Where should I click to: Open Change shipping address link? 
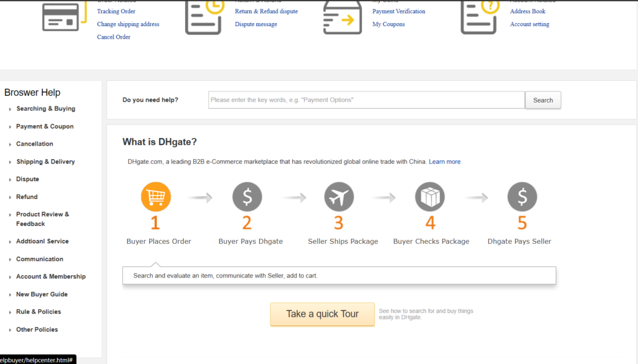click(x=128, y=24)
